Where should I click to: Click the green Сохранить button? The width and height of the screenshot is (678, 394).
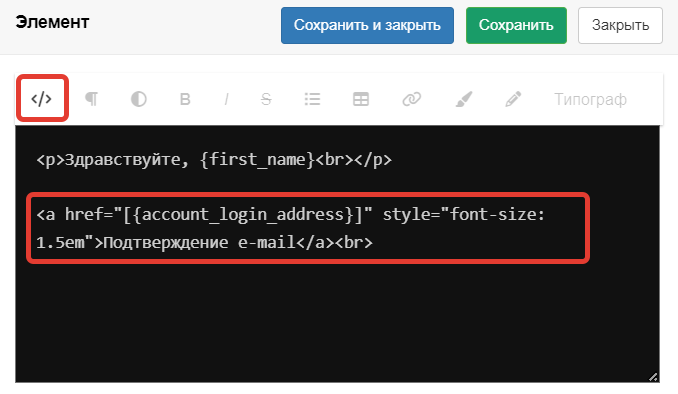tap(516, 25)
